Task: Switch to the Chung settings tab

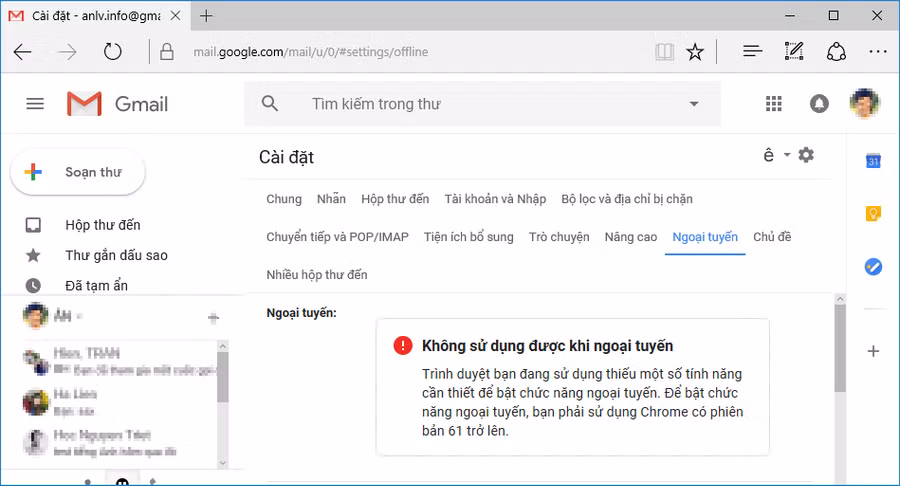Action: [x=284, y=199]
